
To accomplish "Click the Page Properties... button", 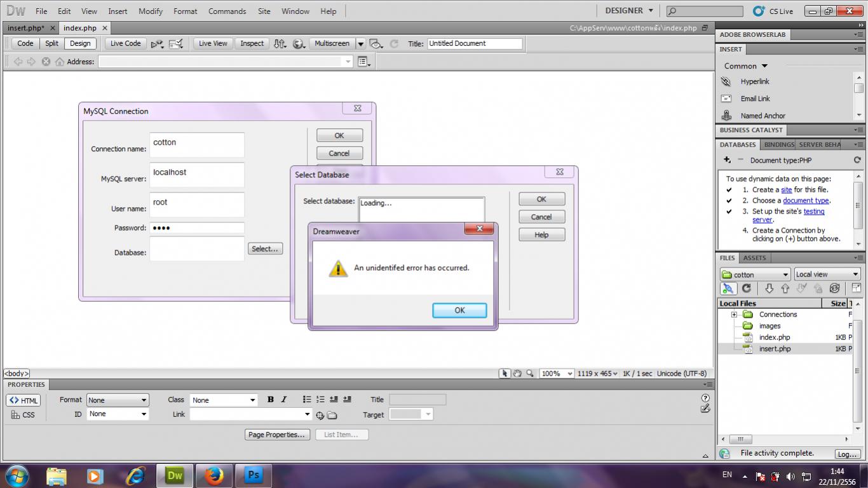I will click(278, 435).
